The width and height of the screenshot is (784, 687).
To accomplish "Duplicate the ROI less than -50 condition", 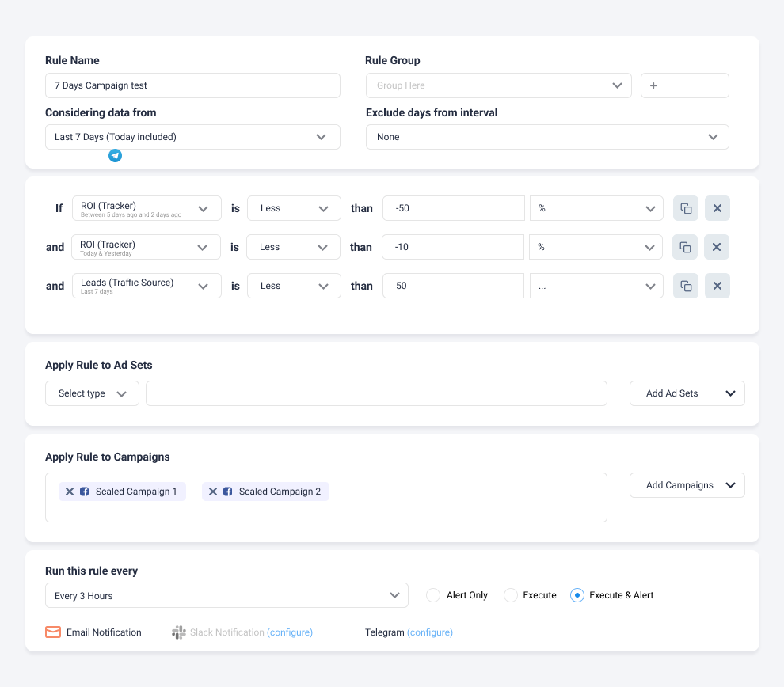I will (x=686, y=208).
